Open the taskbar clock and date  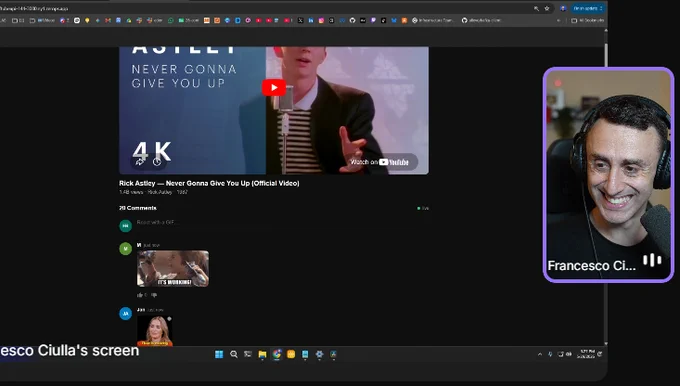coord(586,354)
